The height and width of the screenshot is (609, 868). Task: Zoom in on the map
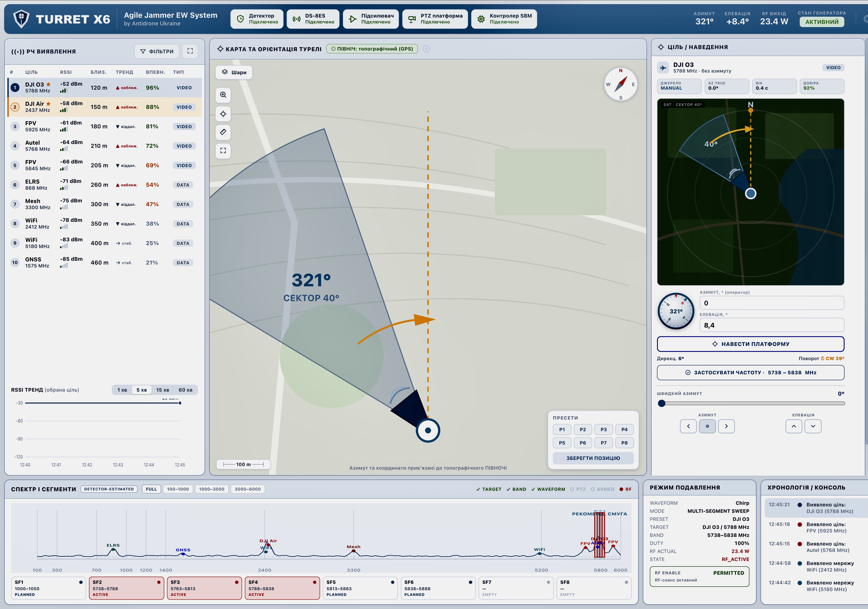223,95
